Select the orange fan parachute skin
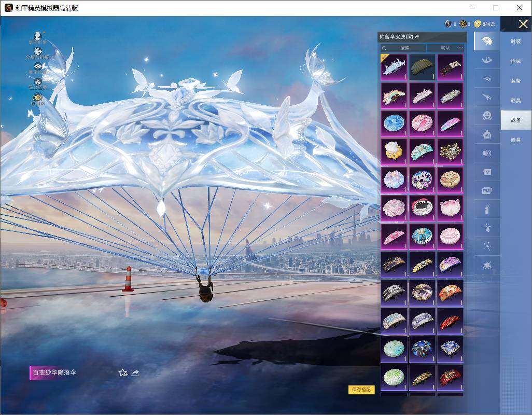 pos(450,293)
